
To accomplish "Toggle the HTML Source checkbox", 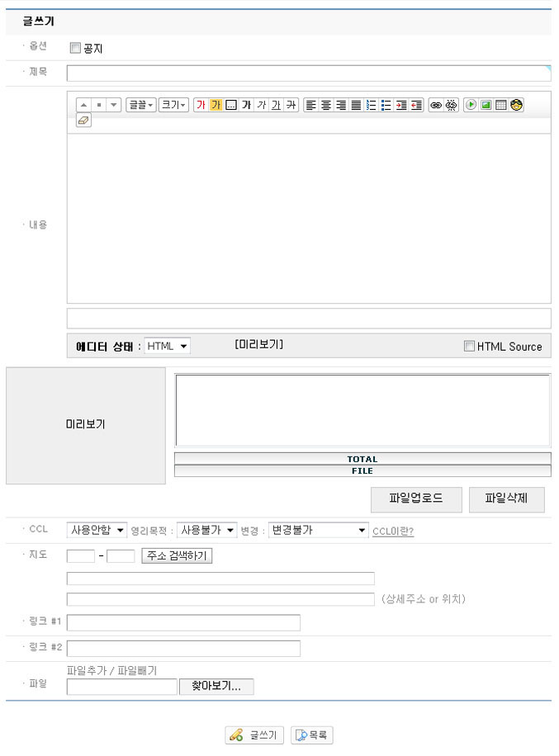I will pyautogui.click(x=469, y=347).
